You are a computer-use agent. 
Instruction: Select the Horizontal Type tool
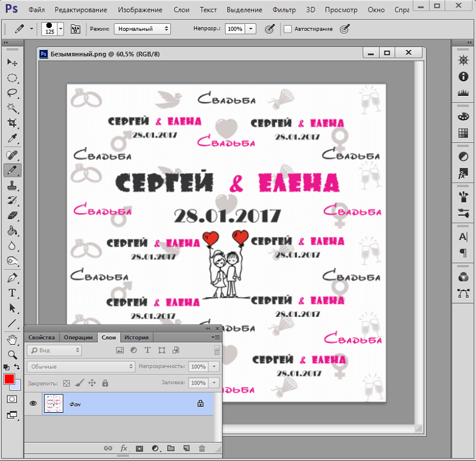[x=12, y=293]
